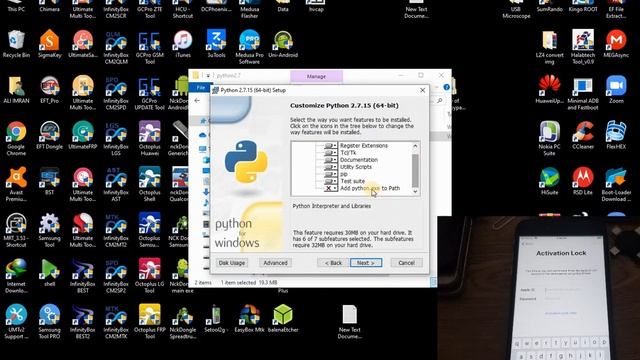The image size is (640, 360).
Task: Select the SigmaKey desktop icon
Action: tap(49, 44)
